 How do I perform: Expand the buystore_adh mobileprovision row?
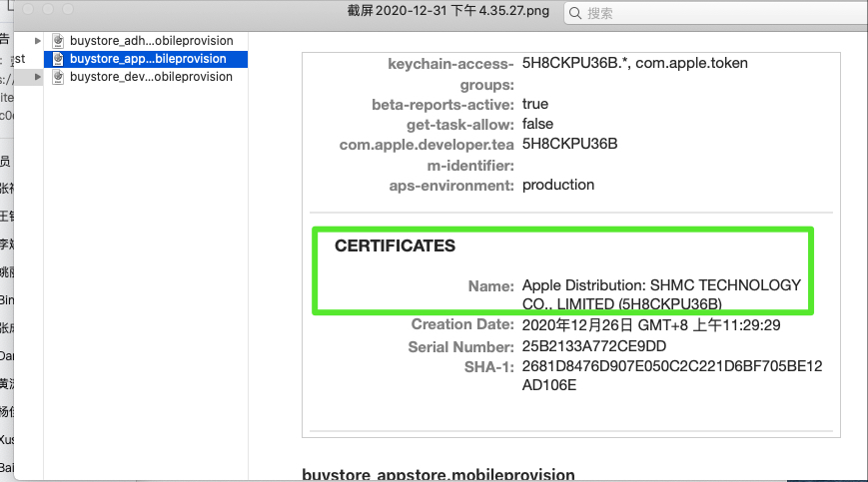(38, 41)
